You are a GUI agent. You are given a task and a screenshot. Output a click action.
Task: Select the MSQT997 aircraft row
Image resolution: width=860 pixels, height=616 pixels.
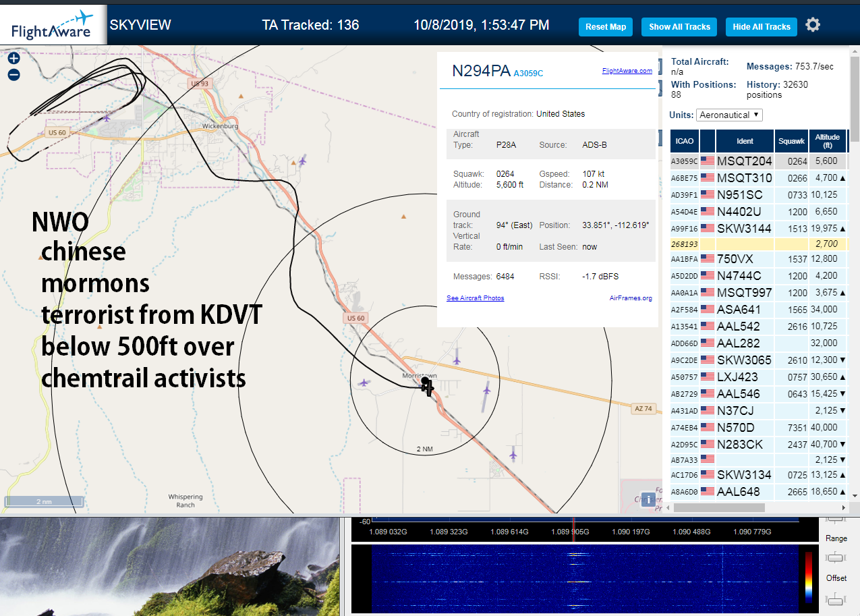pyautogui.click(x=759, y=293)
